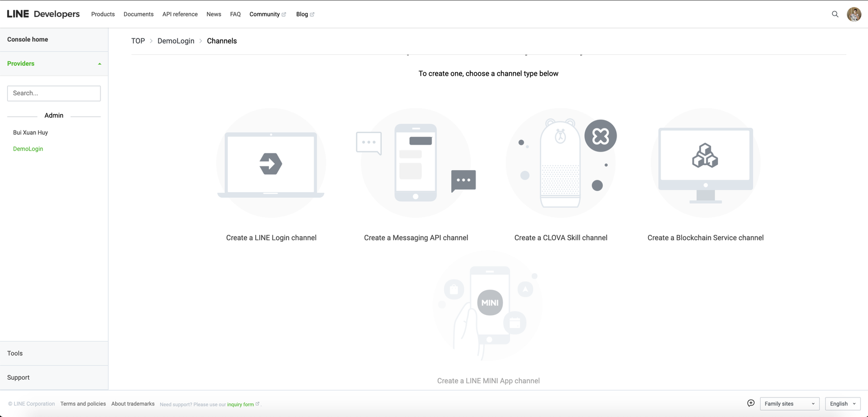Click the Channels breadcrumb text
The width and height of the screenshot is (868, 417).
(x=222, y=41)
